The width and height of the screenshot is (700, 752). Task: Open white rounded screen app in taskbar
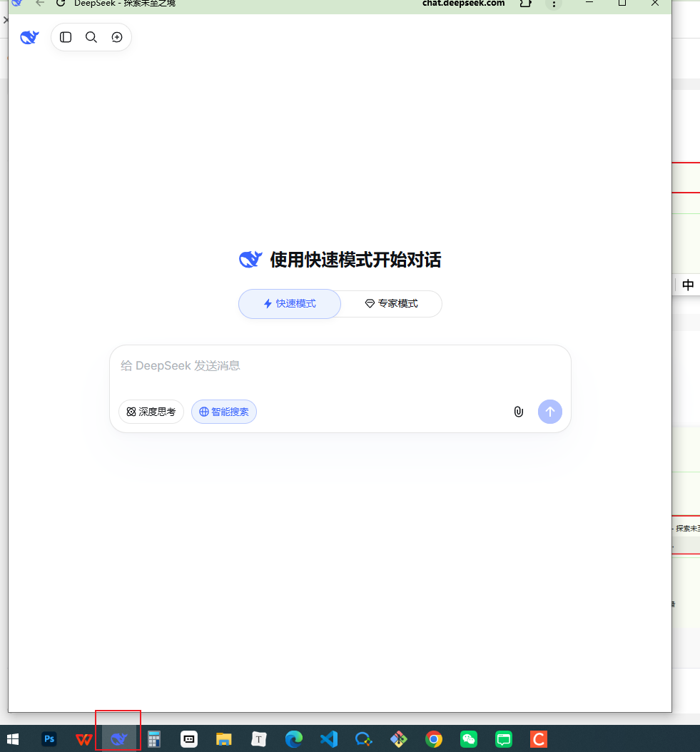188,739
